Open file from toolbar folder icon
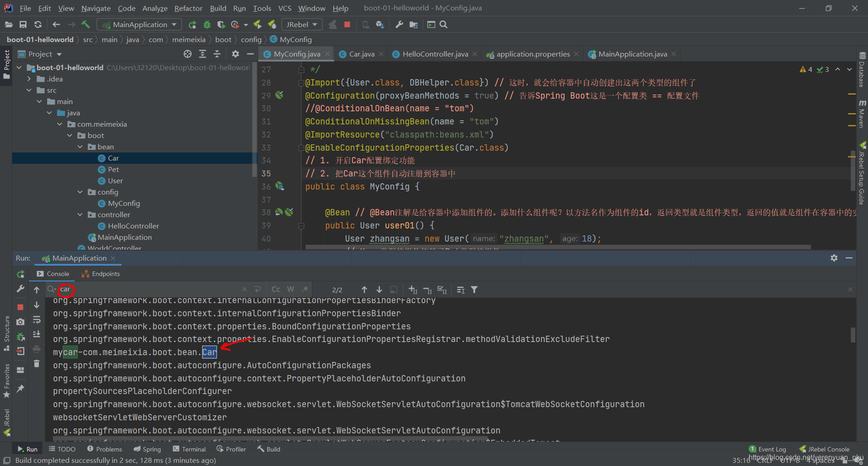868x466 pixels. [9, 24]
